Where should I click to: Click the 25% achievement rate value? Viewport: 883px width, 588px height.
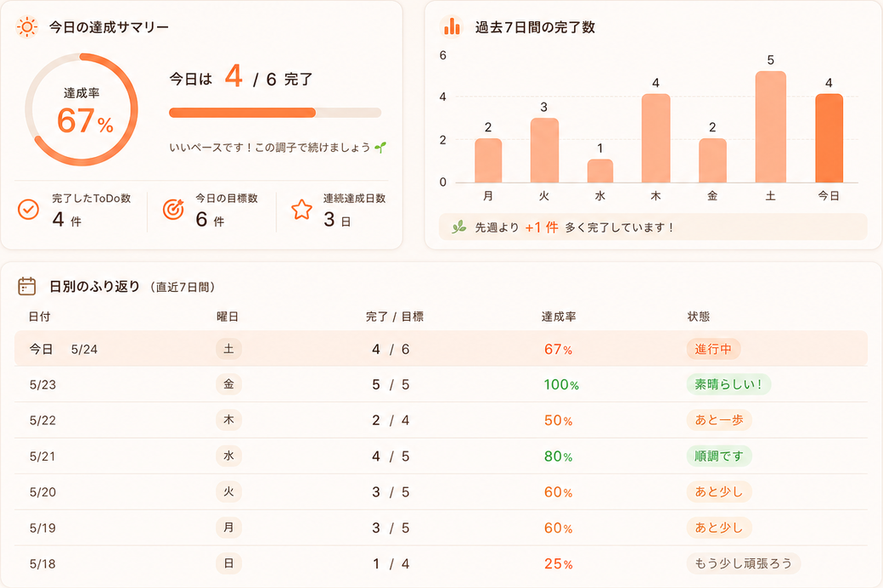point(558,563)
